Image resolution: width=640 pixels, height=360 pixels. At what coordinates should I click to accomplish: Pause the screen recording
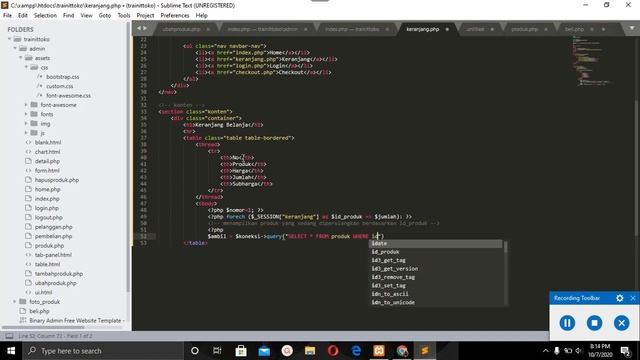click(x=567, y=323)
